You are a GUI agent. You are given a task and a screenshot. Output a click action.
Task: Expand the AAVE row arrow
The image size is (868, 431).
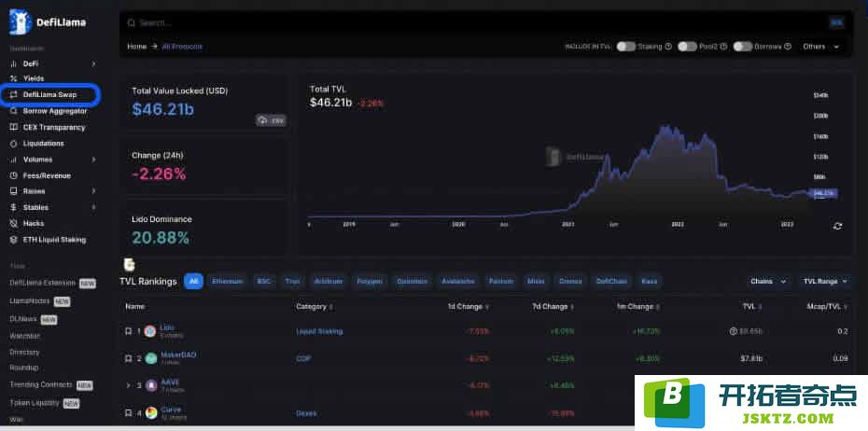tap(129, 385)
